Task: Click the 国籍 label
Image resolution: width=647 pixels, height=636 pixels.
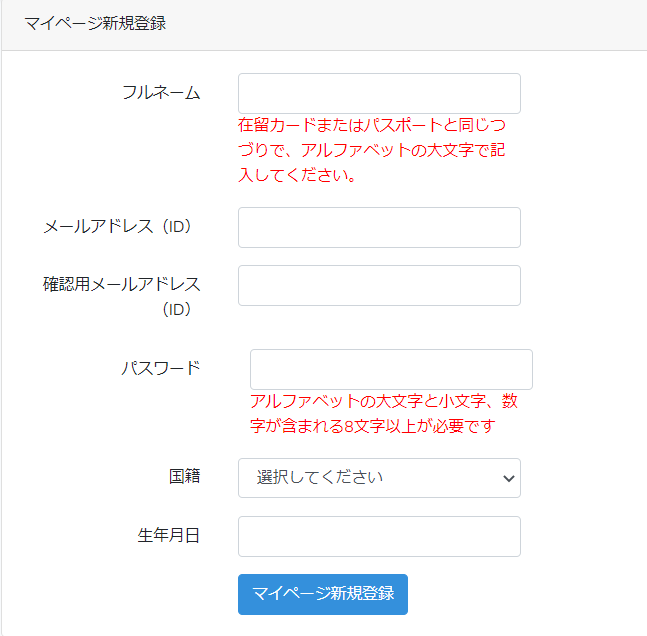Action: [x=184, y=476]
